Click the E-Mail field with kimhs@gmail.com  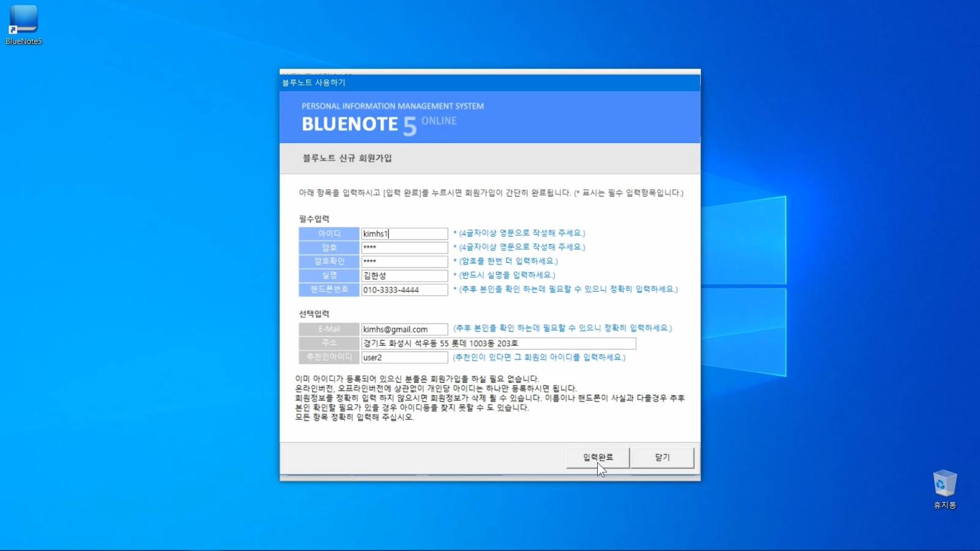click(404, 329)
